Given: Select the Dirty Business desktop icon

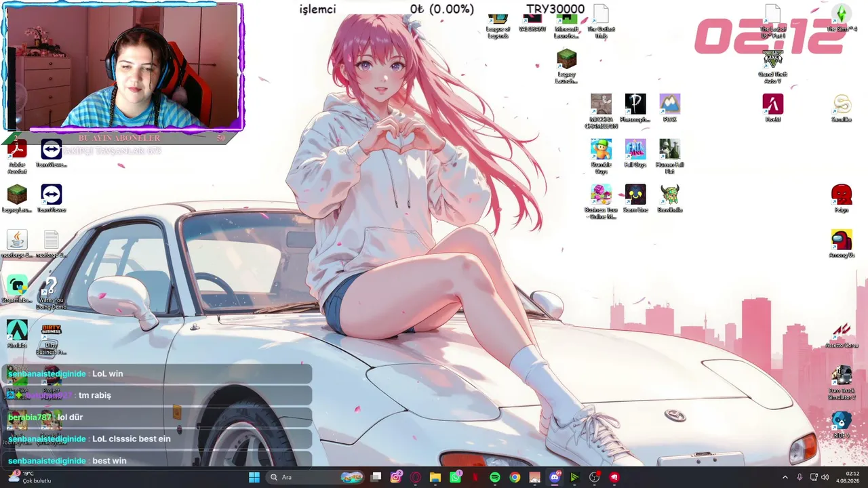Looking at the screenshot, I should point(52,338).
